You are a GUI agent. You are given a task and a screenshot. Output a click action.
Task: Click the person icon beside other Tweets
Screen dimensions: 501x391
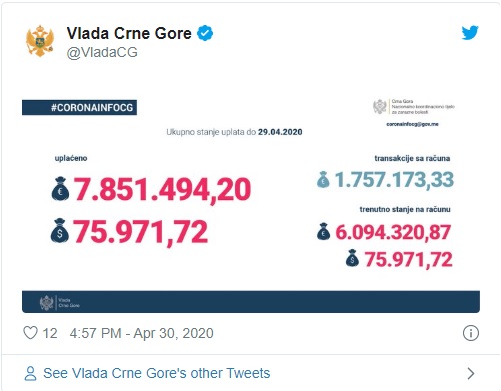(x=30, y=373)
